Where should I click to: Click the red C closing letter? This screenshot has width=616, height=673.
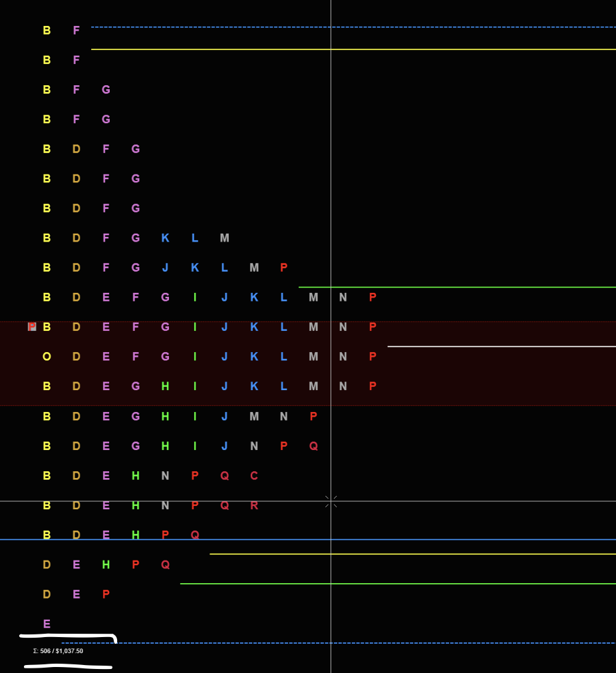click(x=254, y=476)
